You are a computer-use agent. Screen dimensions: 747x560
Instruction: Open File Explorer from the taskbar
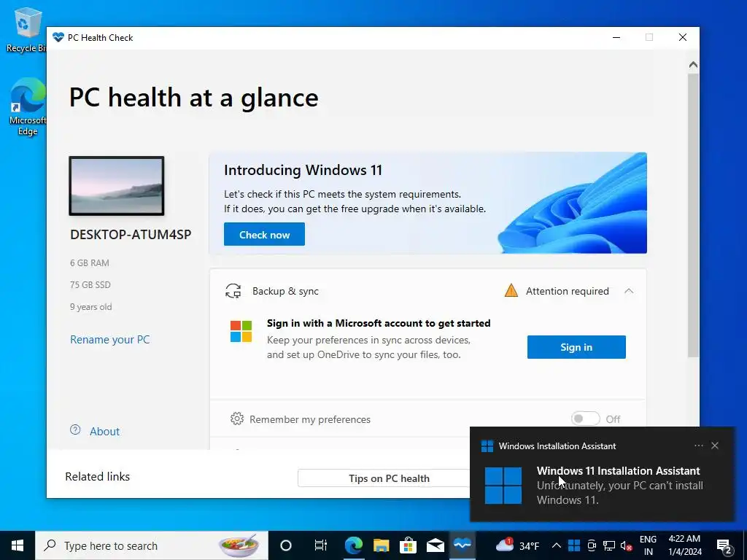tap(381, 545)
